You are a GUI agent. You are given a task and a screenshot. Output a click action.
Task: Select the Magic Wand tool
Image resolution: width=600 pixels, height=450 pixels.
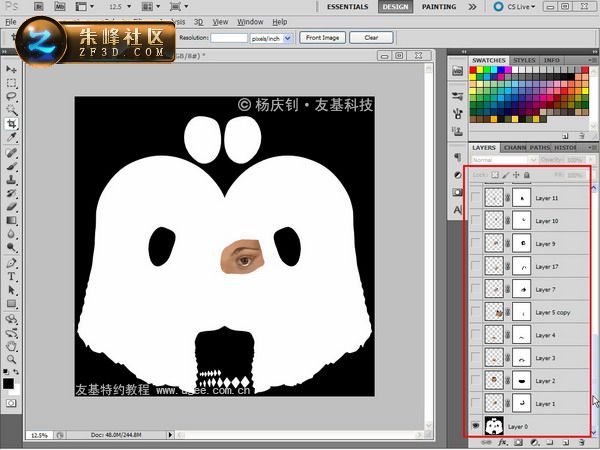[11, 110]
